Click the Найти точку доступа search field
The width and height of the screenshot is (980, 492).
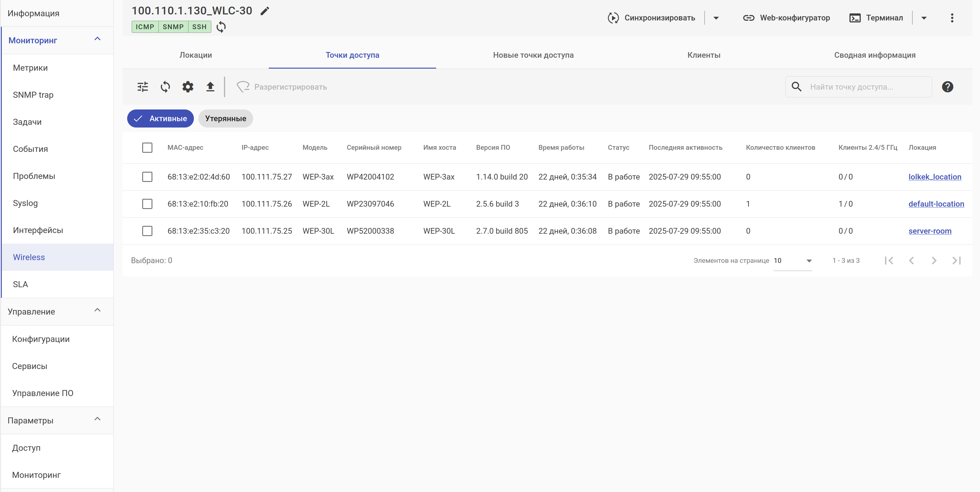point(867,87)
